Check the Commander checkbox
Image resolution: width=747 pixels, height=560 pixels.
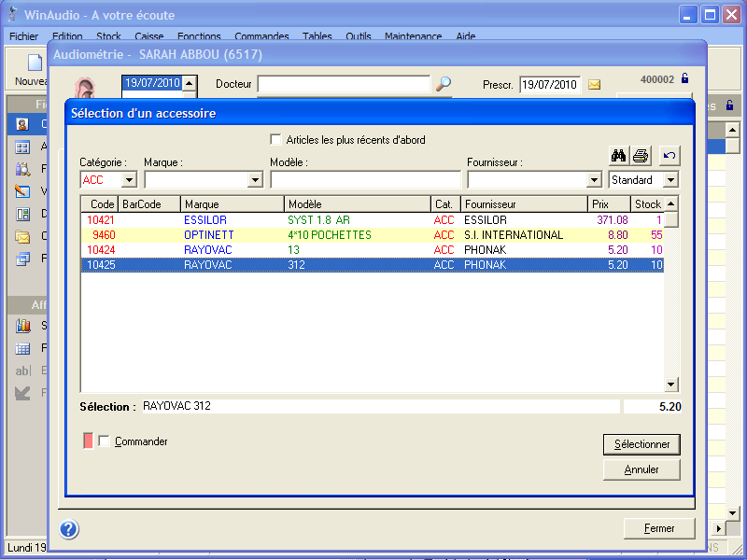[x=104, y=441]
